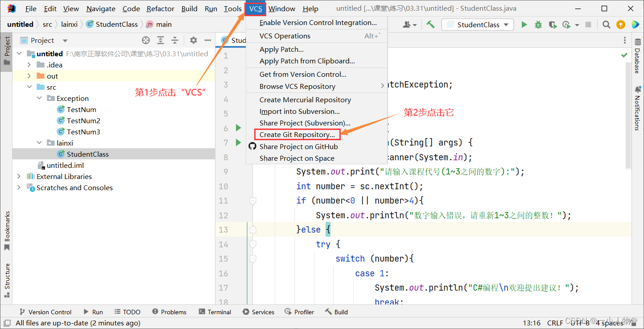The width and height of the screenshot is (644, 329).
Task: Expand Scratches and Consoles node
Action: [19, 187]
